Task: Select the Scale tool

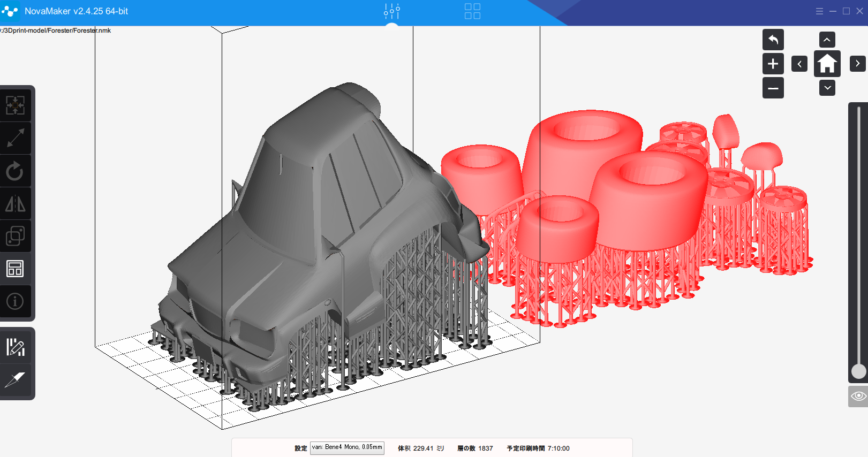Action: (x=15, y=138)
